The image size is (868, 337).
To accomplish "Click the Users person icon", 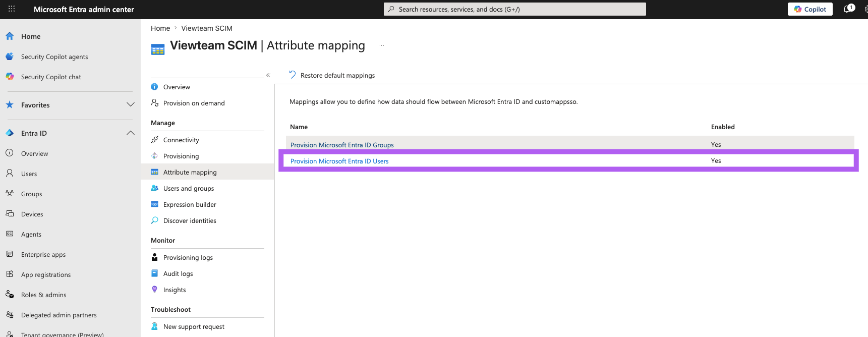I will (x=10, y=174).
